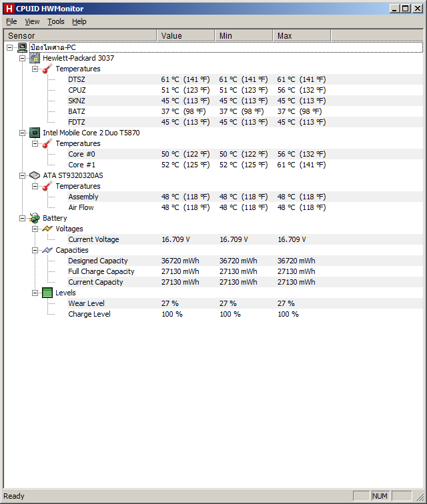Image resolution: width=427 pixels, height=504 pixels.
Task: Click the Hewlett-Packard 3037 label
Action: point(79,58)
